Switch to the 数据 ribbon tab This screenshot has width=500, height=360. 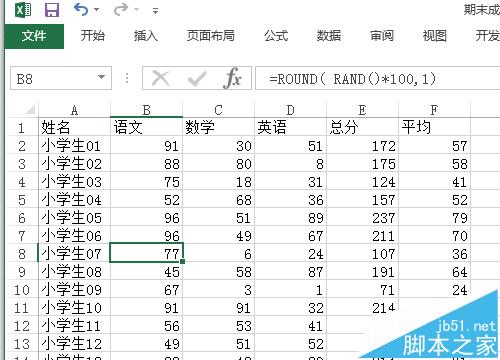point(329,36)
